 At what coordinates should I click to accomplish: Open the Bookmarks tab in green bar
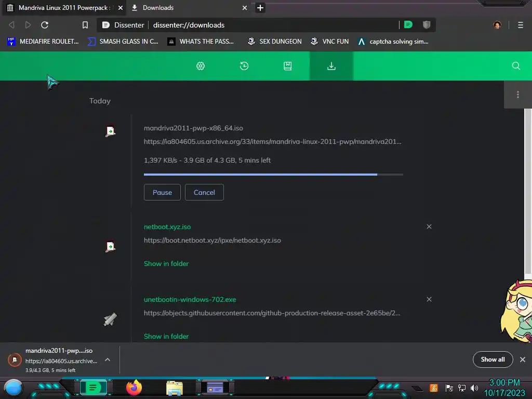click(288, 66)
